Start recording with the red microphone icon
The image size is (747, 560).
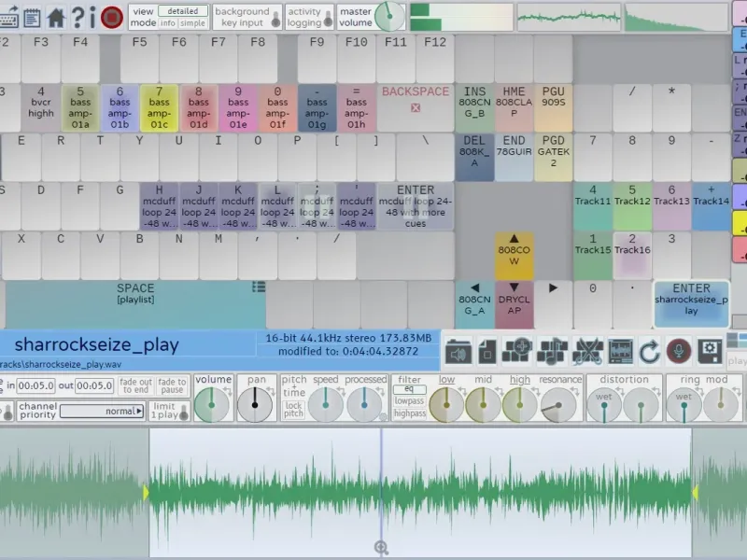point(679,351)
